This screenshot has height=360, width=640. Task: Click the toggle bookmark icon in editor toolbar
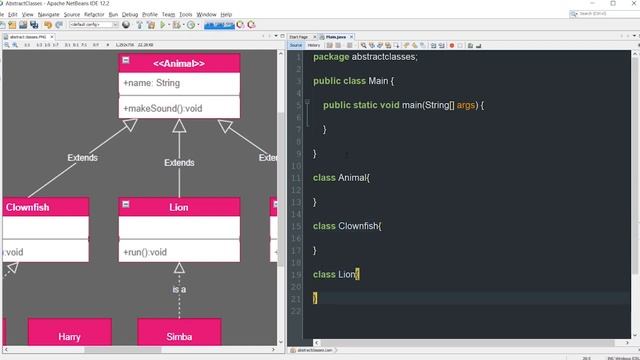point(422,45)
